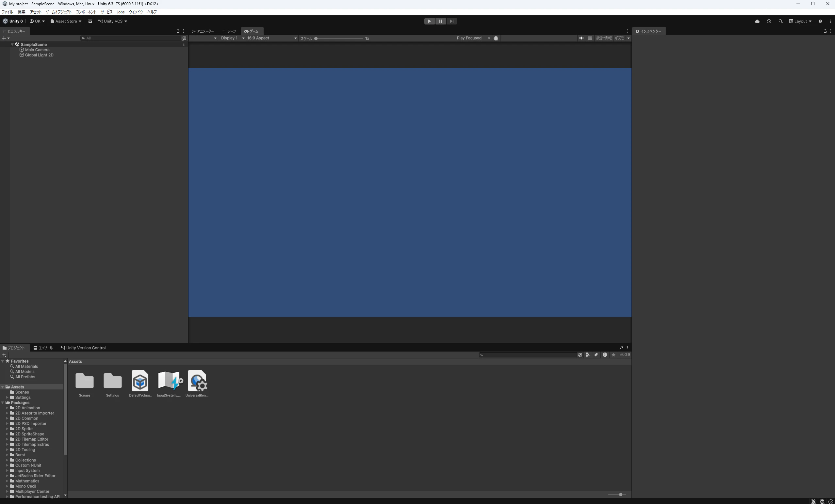This screenshot has height=504, width=835.
Task: Lock the Project panel
Action: pyautogui.click(x=621, y=348)
